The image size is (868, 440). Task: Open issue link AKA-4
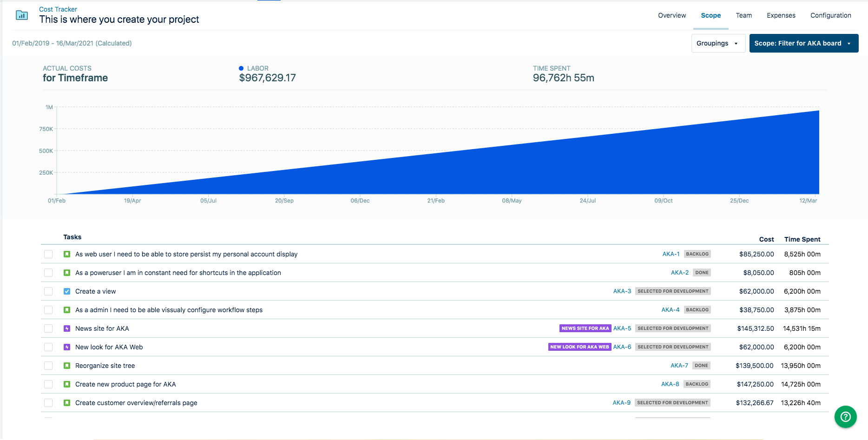(671, 310)
